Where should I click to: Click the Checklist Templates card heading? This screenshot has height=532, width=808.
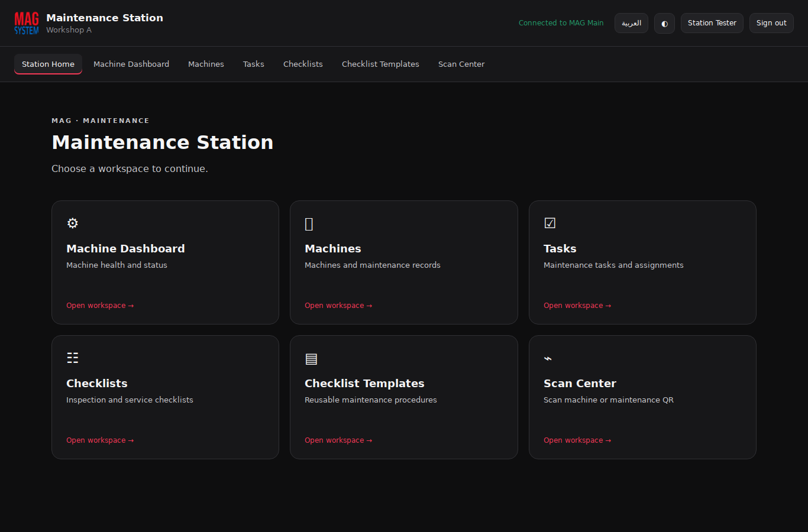coord(364,384)
